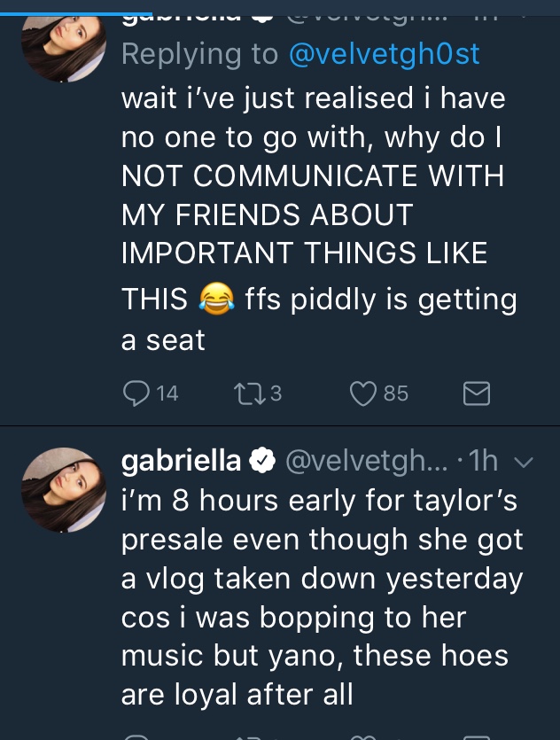The image size is (560, 740).
Task: Like the tweet with the heart icon
Action: [x=363, y=393]
